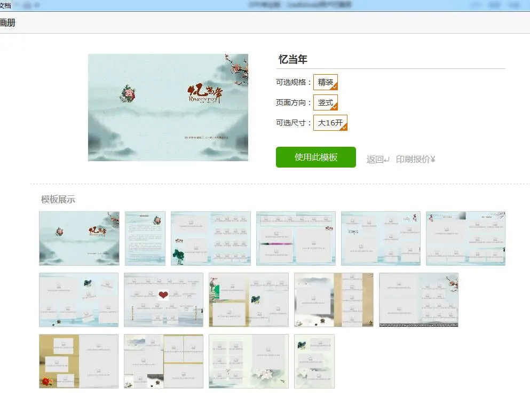Open the third-row thumbnail with gold divider lines
Image resolution: width=530 pixels, height=420 pixels.
click(x=164, y=361)
